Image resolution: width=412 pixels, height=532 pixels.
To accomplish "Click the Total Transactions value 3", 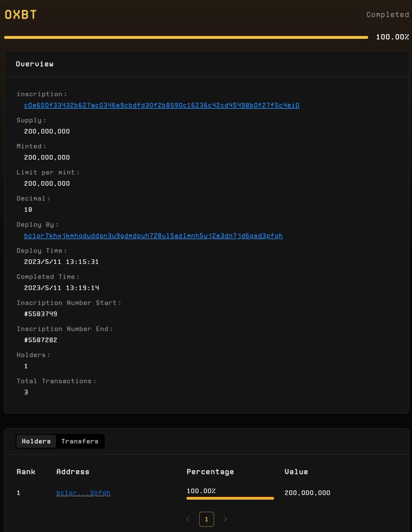I will tap(26, 392).
